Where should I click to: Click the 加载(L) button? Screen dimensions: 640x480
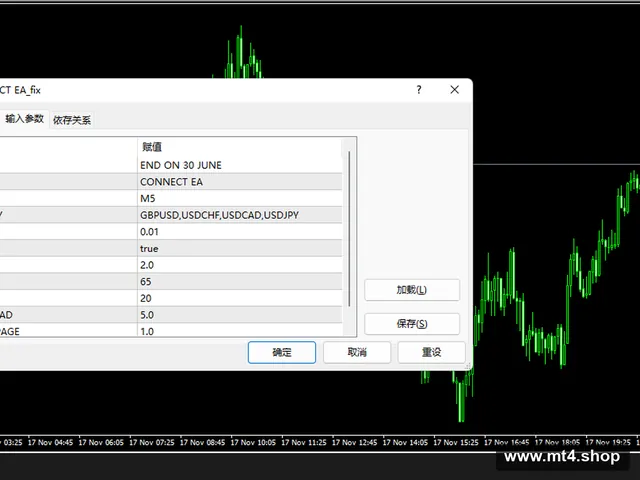coord(412,290)
